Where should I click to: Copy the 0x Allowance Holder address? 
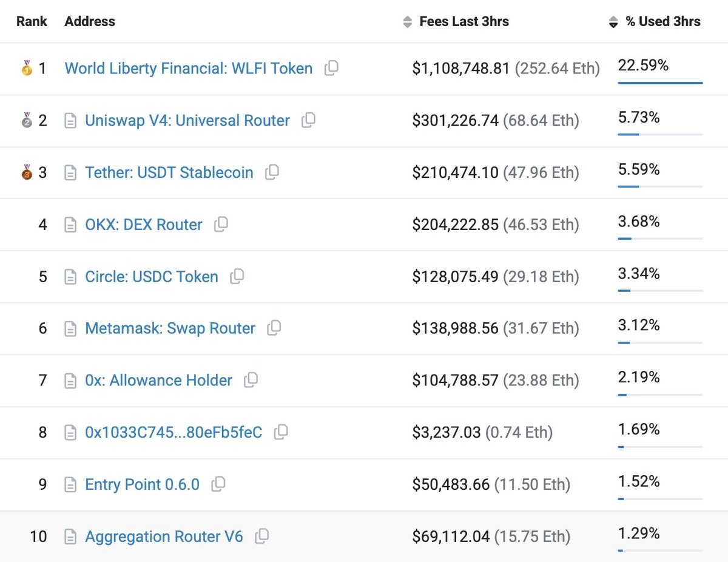pyautogui.click(x=251, y=381)
